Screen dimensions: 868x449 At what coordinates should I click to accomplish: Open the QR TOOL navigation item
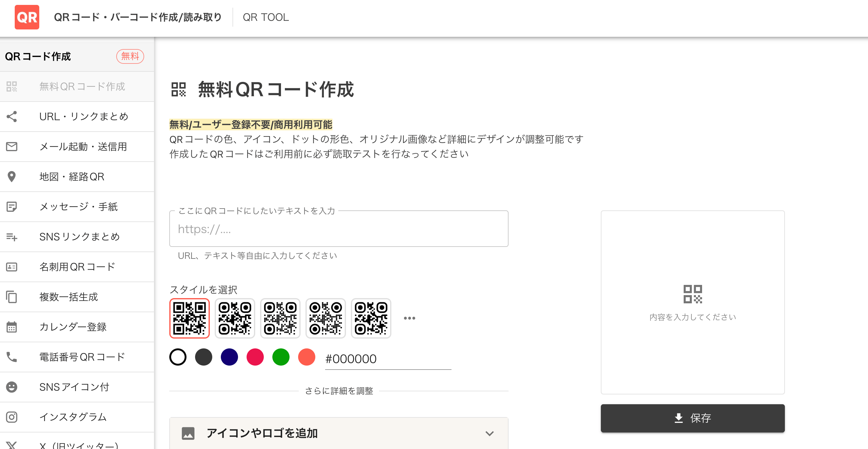pos(266,17)
